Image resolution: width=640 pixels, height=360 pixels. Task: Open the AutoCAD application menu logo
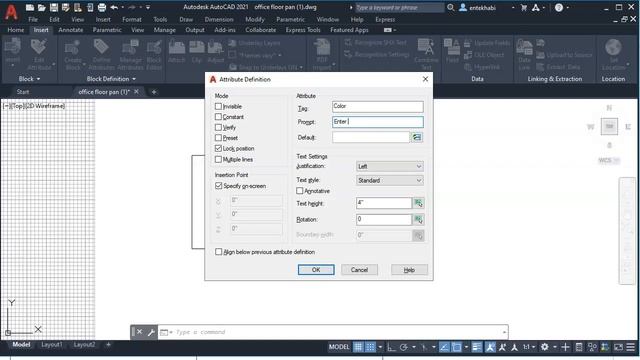coord(11,11)
